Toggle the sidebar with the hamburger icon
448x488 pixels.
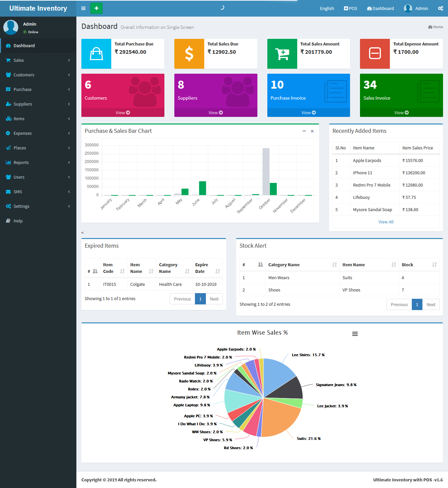point(83,8)
